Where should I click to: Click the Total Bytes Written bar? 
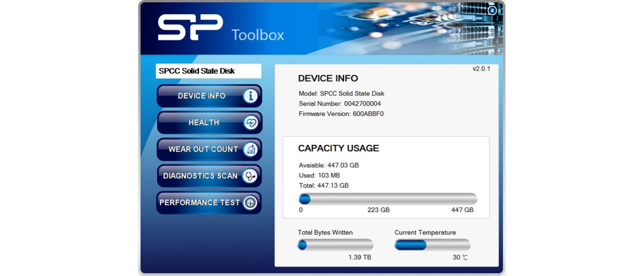tap(335, 245)
